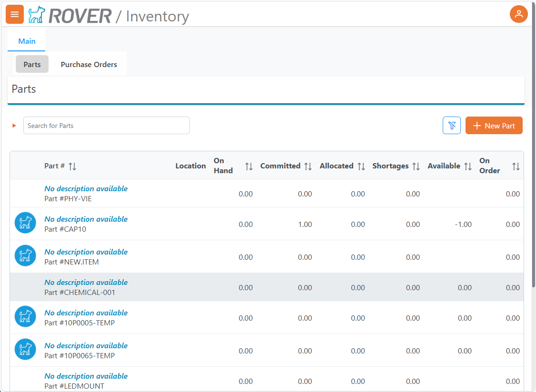Viewport: 536px width, 392px height.
Task: Click the dog image for part 10P0065-TEMP
Action: click(25, 350)
